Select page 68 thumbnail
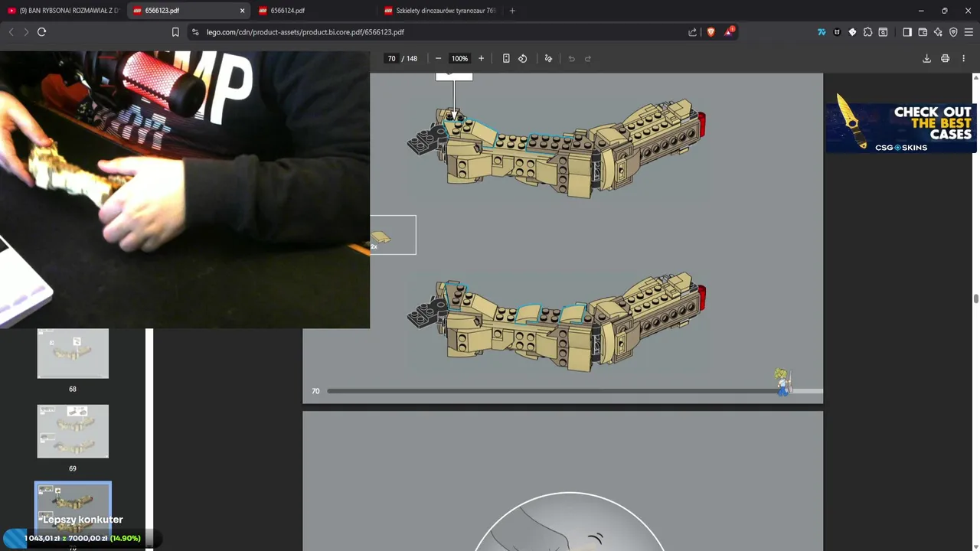Image resolution: width=980 pixels, height=551 pixels. tap(73, 354)
